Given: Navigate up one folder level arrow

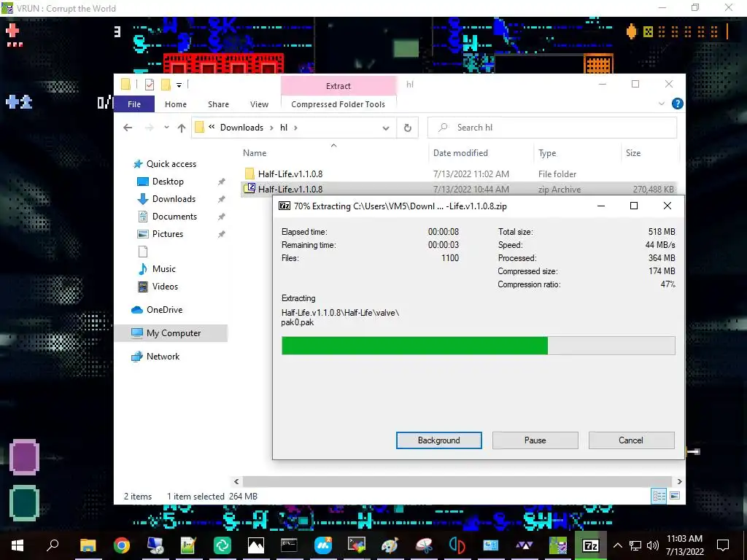Looking at the screenshot, I should point(182,128).
